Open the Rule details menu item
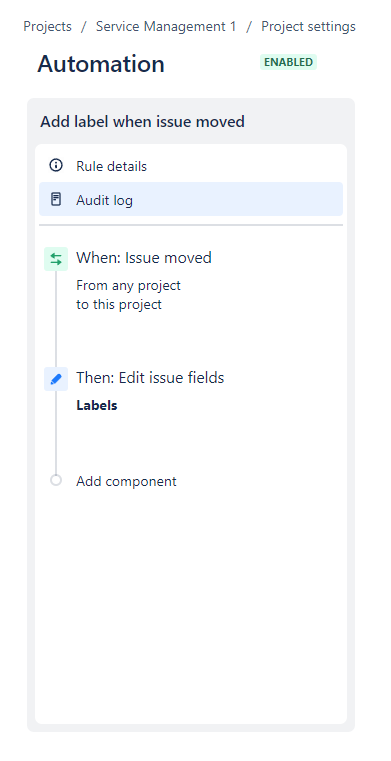The height and width of the screenshot is (761, 391). [x=191, y=166]
